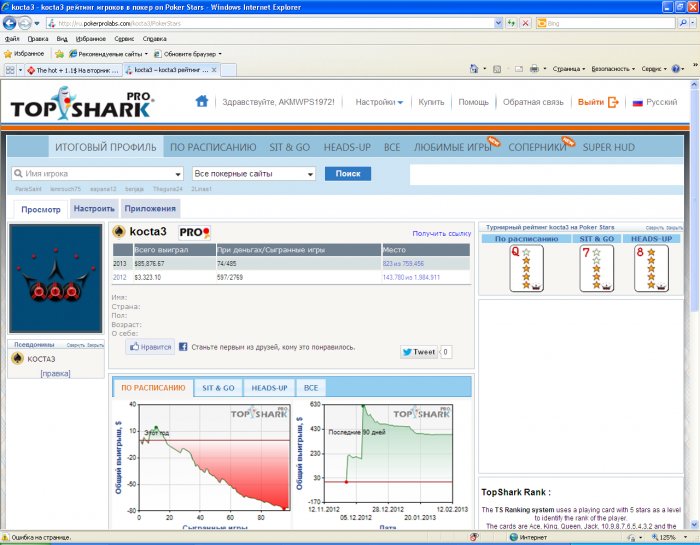This screenshot has width=700, height=545.
Task: Click the Queen rating card under По расписанию
Action: pos(526,268)
